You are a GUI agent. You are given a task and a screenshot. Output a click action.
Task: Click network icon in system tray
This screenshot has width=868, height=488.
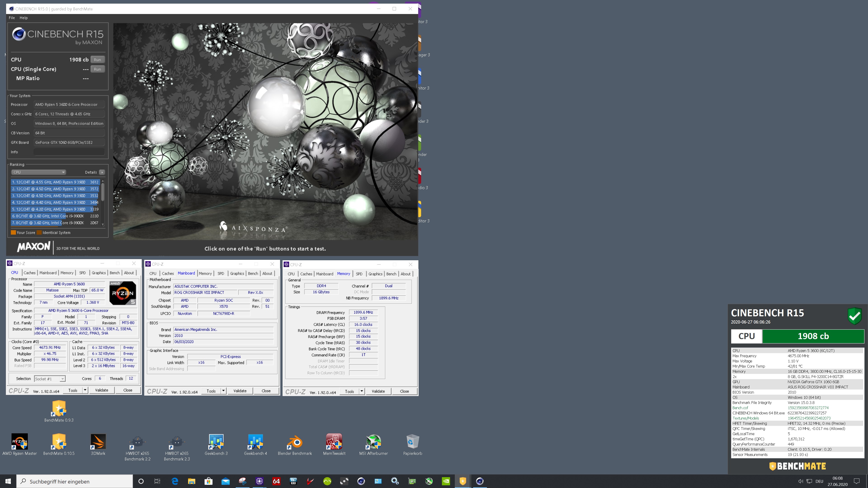809,481
